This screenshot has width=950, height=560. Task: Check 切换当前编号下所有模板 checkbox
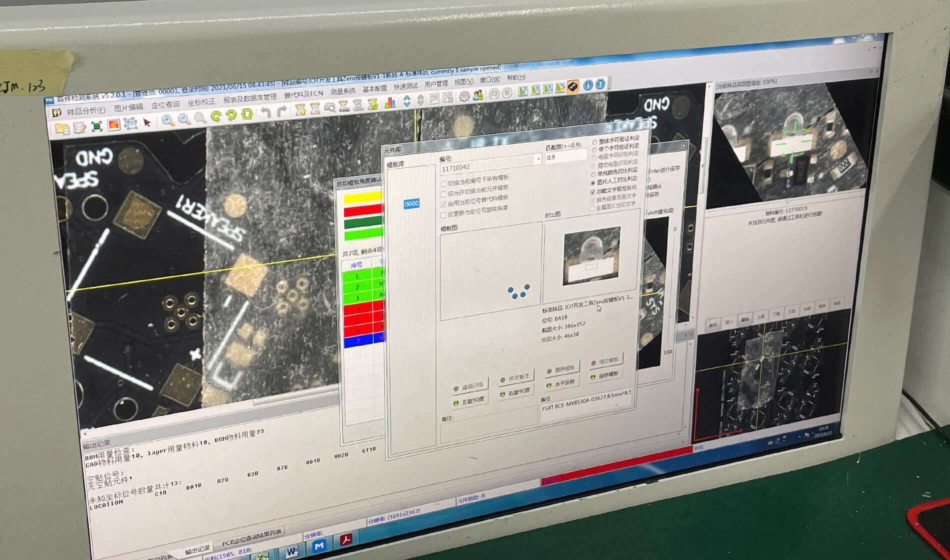click(x=443, y=184)
